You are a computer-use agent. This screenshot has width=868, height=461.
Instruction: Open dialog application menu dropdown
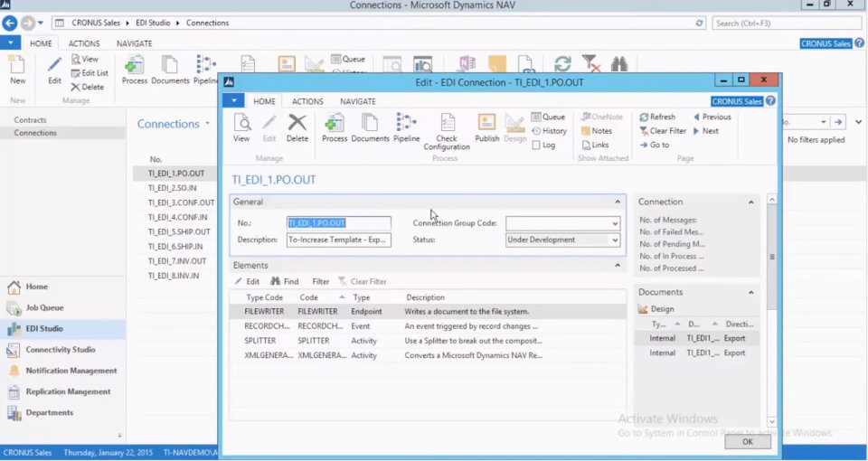[234, 100]
